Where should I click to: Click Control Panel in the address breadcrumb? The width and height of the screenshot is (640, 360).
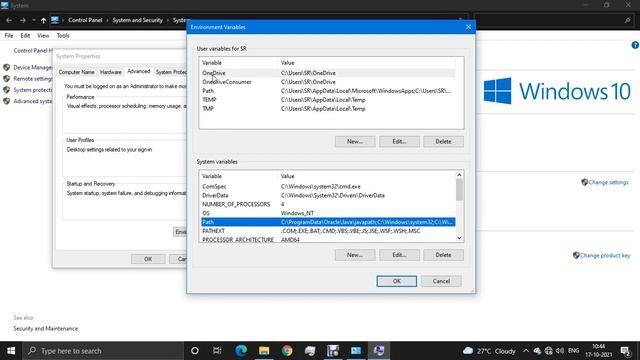(x=85, y=20)
